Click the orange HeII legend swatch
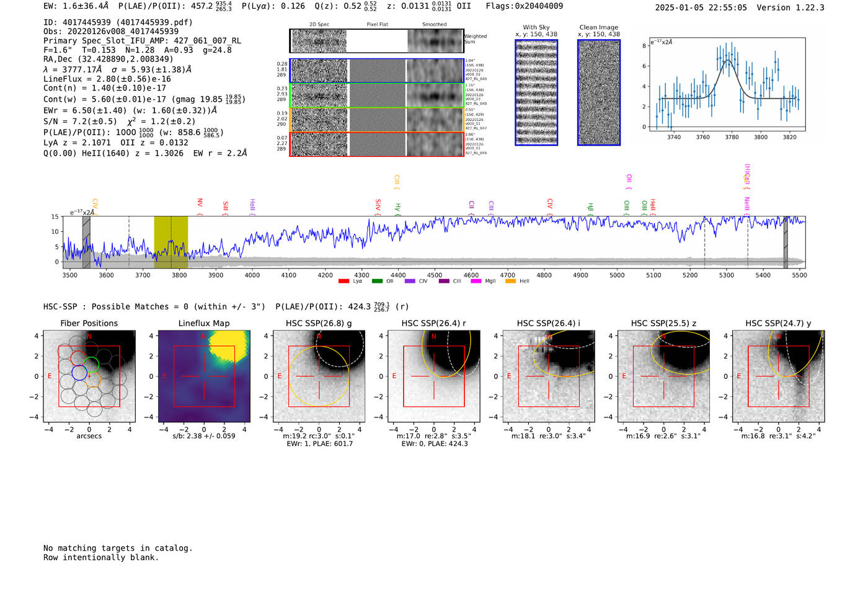The height and width of the screenshot is (591, 868). [510, 282]
